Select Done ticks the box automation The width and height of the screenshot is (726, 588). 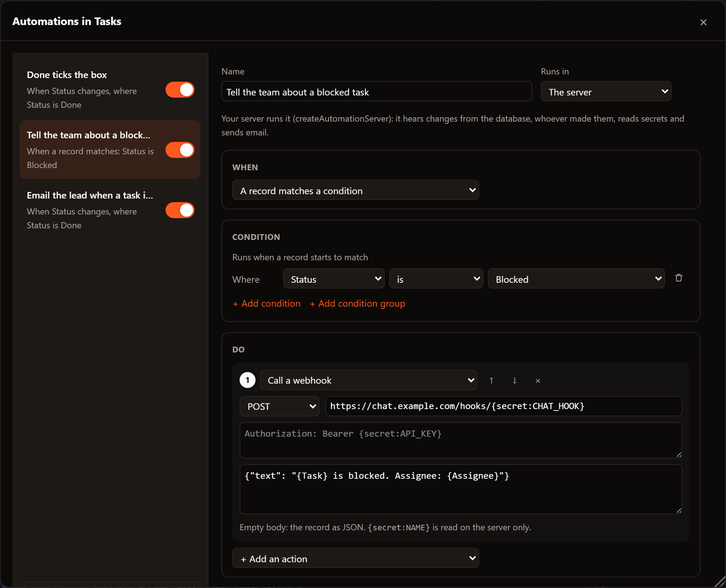110,89
